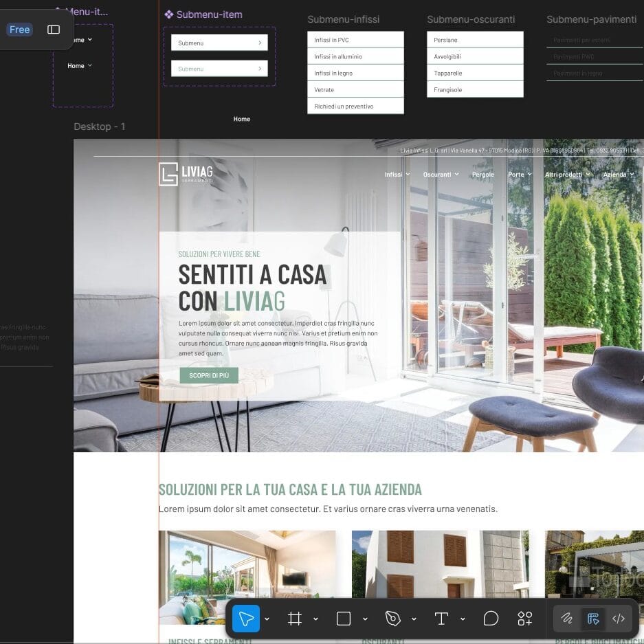This screenshot has height=644, width=644.
Task: Select the Move tool in bottom toolbar
Action: (x=246, y=619)
